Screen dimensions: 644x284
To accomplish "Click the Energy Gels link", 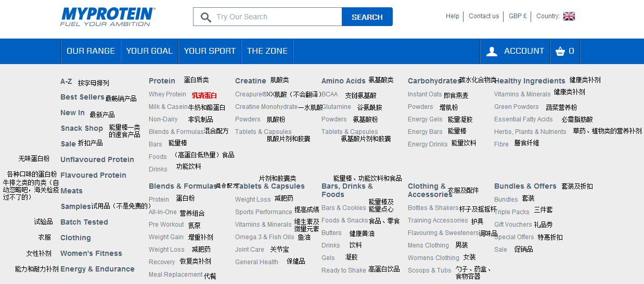I will pos(425,119).
